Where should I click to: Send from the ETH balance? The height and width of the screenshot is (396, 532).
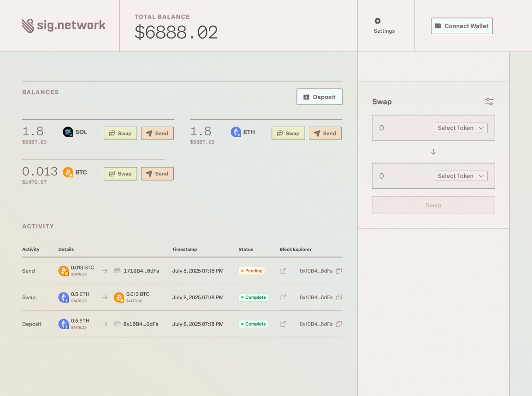click(325, 134)
